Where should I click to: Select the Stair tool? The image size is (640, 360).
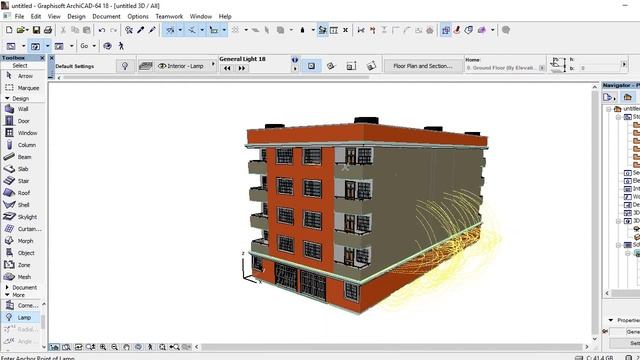[x=23, y=181]
